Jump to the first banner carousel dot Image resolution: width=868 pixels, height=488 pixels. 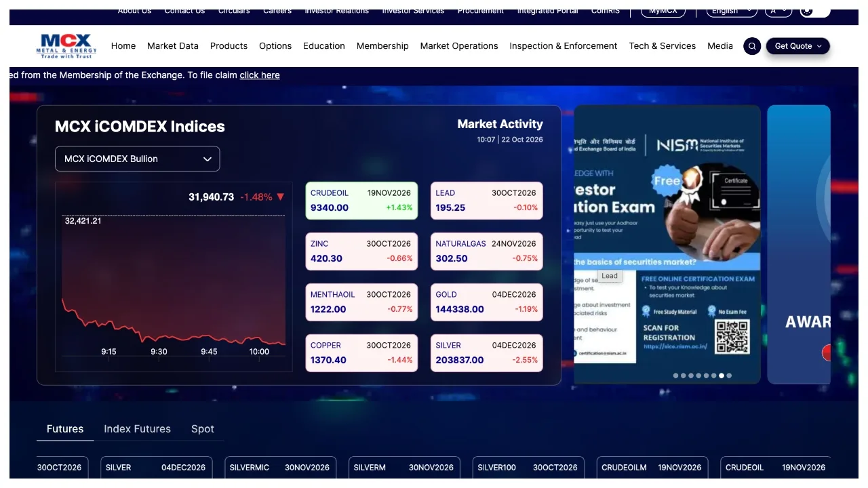675,375
